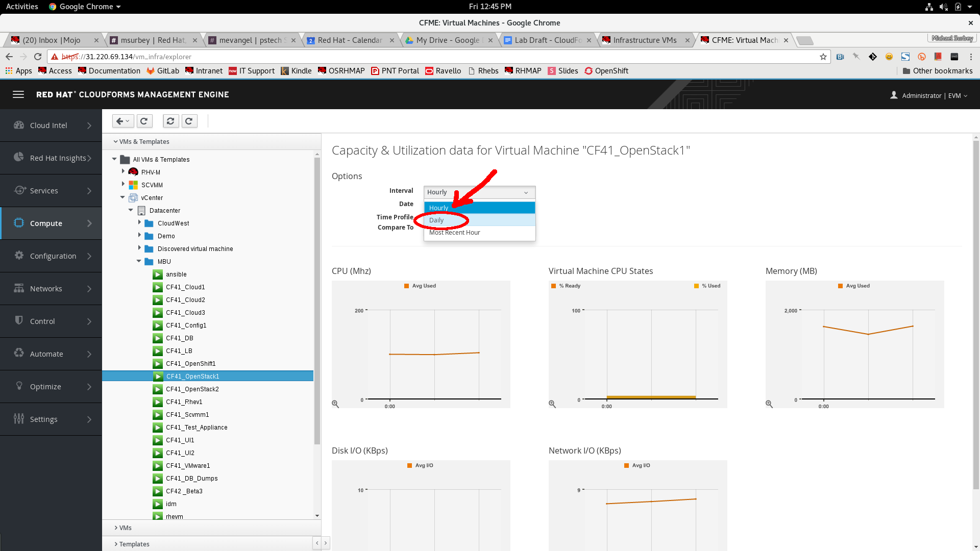Viewport: 980px width, 551px height.
Task: Click the browser back arrow
Action: point(9,57)
